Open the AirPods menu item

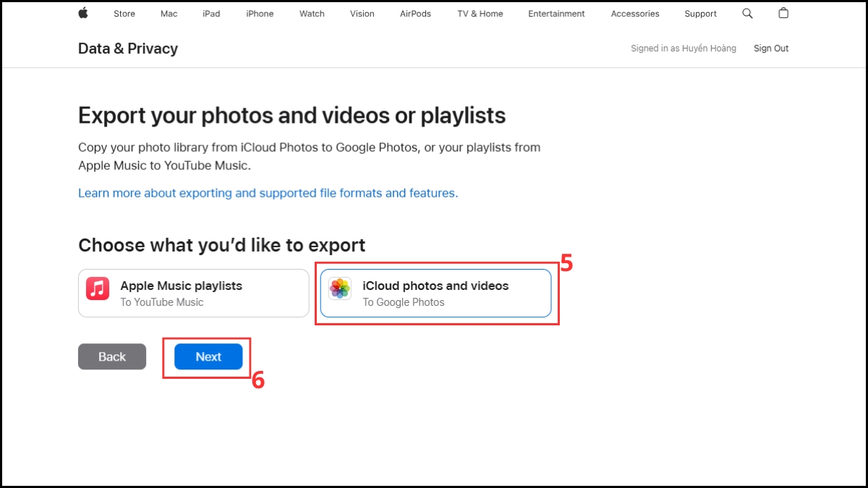416,14
